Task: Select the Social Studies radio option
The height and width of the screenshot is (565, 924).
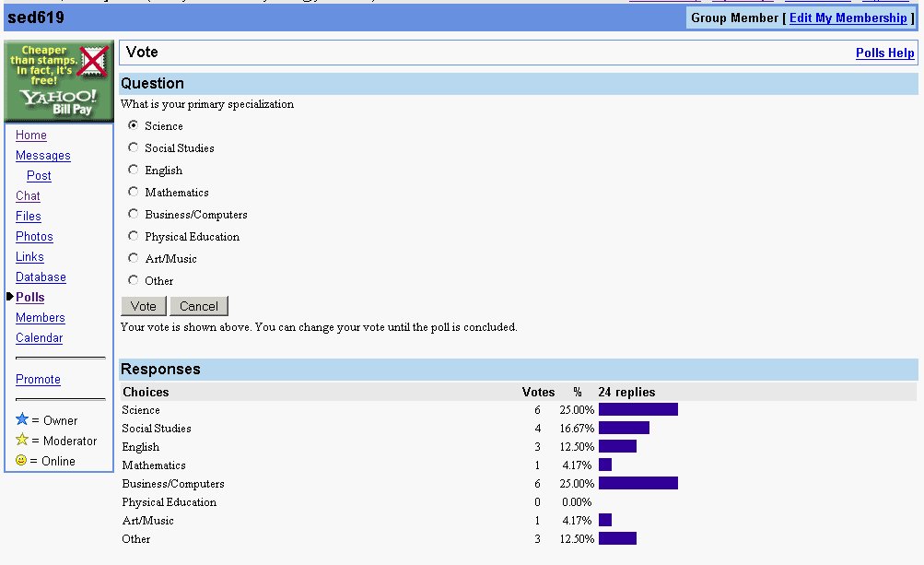Action: (x=134, y=147)
